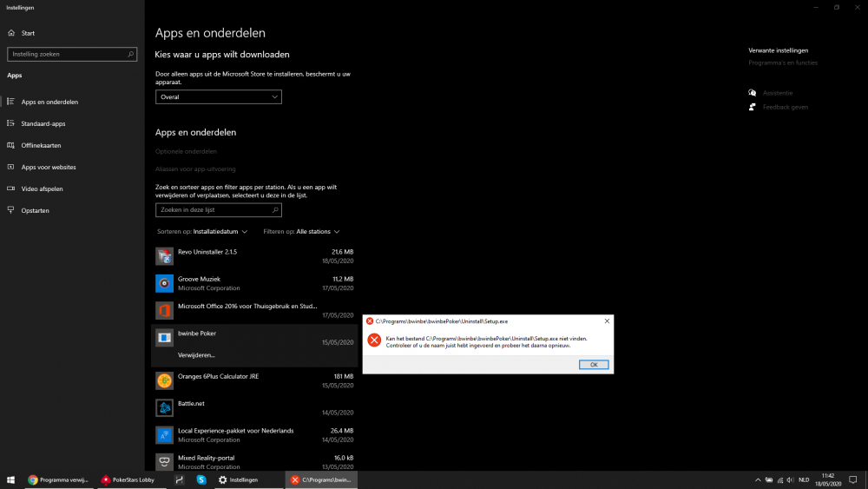Show hidden system tray icons
Image resolution: width=868 pixels, height=489 pixels.
757,480
